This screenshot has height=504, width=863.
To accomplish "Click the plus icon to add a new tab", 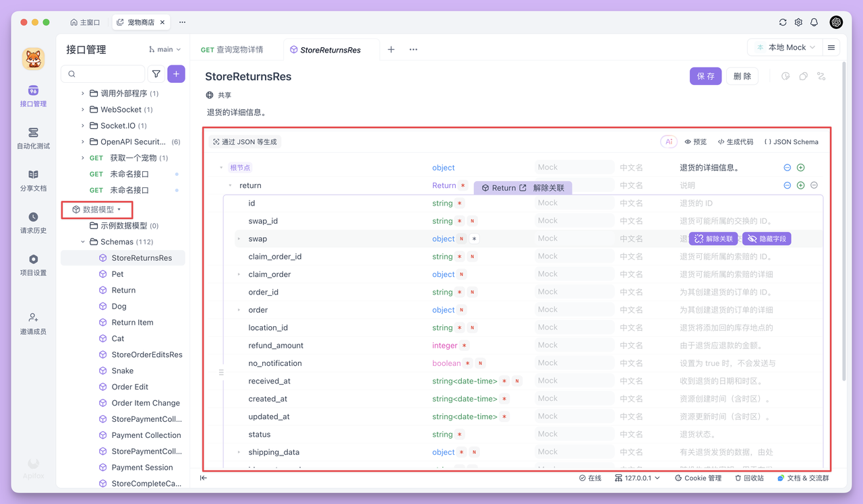I will (x=391, y=49).
